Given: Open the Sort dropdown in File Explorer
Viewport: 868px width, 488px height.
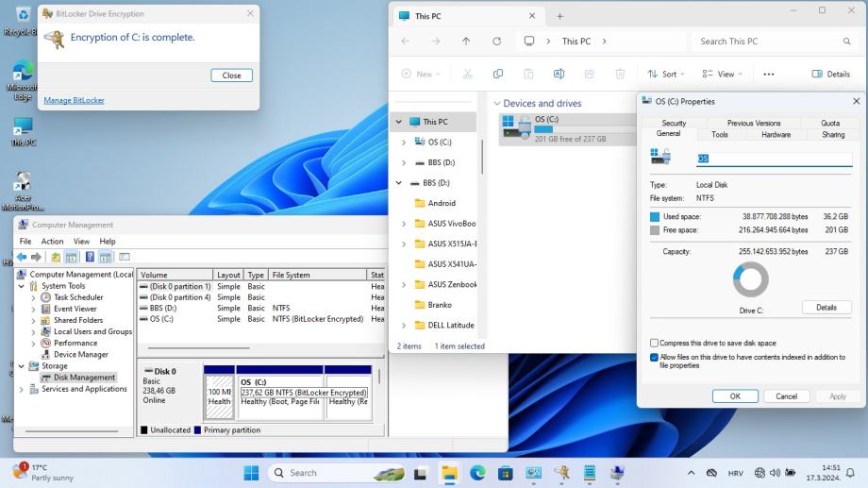Looking at the screenshot, I should [x=667, y=74].
